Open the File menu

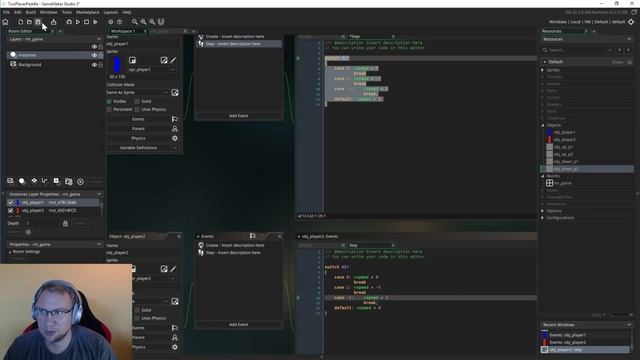click(x=7, y=13)
